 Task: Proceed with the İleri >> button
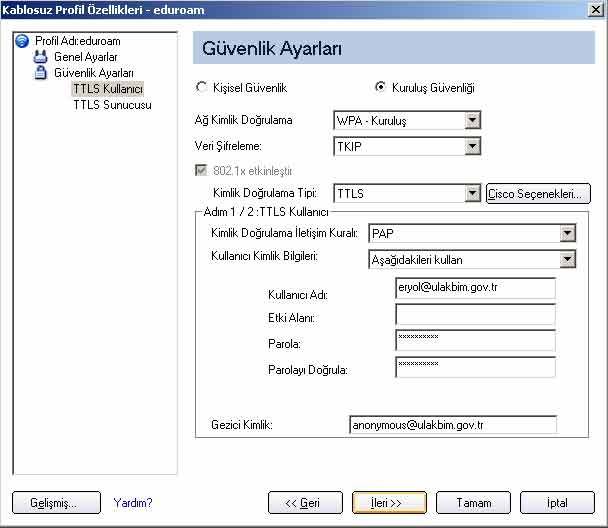pyautogui.click(x=389, y=502)
